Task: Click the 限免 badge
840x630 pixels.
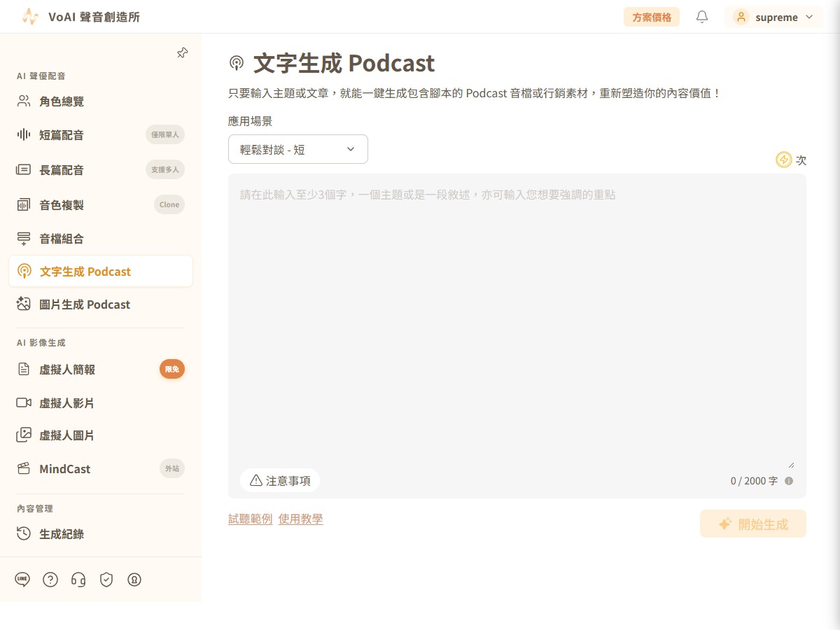Action: [172, 369]
